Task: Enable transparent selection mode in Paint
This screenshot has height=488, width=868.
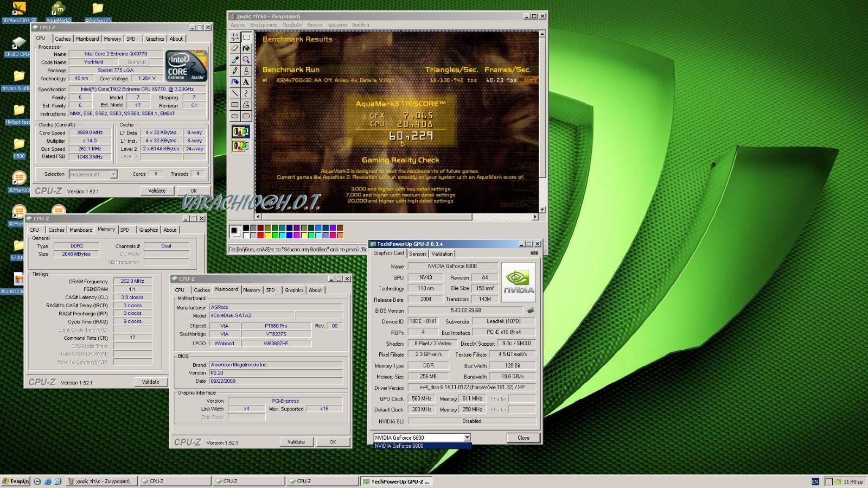Action: pyautogui.click(x=240, y=146)
